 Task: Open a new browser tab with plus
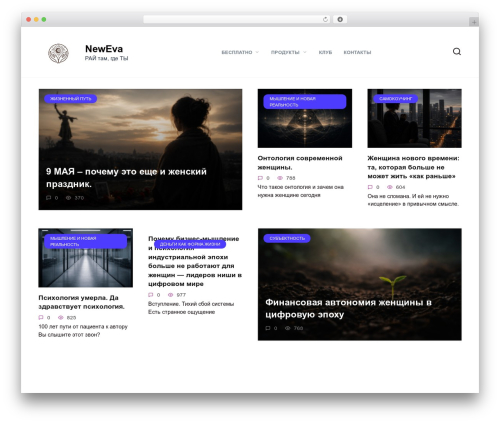474,22
